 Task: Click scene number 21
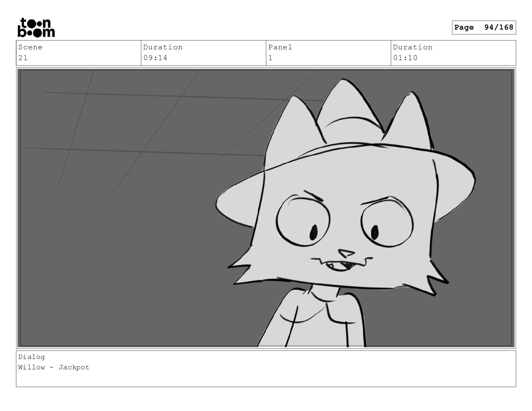pyautogui.click(x=23, y=58)
